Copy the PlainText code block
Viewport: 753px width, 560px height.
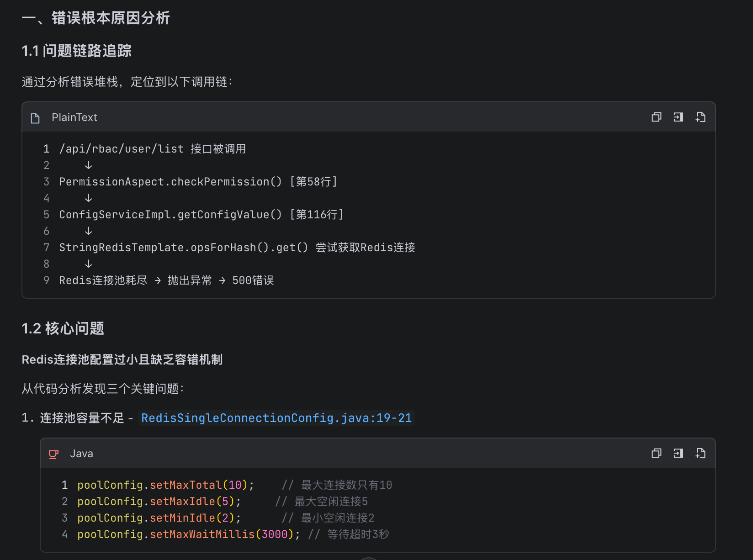(x=656, y=117)
